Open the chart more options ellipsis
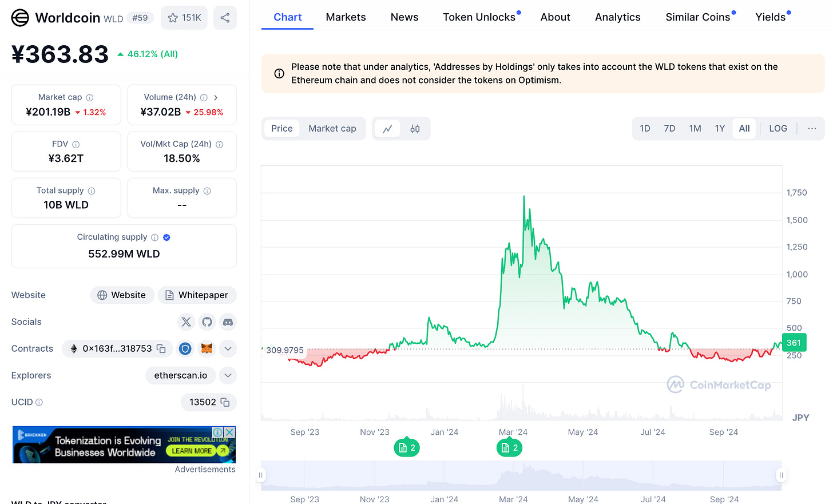This screenshot has height=504, width=833. coord(812,129)
